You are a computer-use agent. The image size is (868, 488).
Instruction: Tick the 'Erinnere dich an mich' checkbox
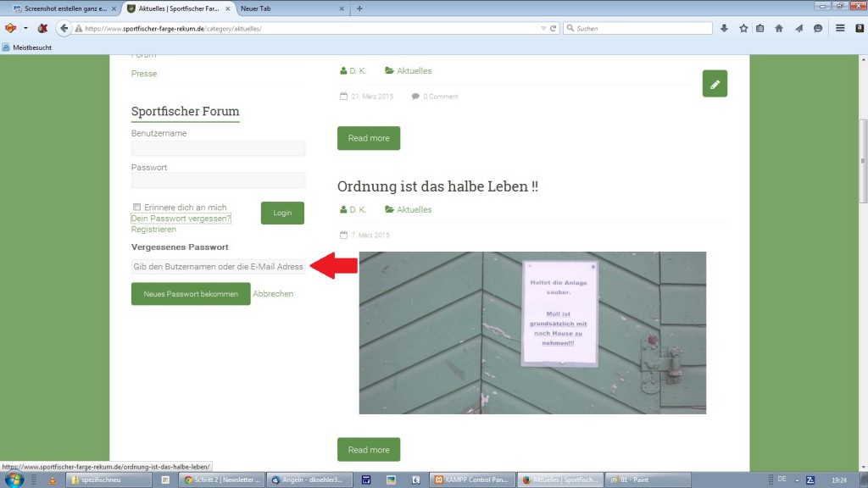(136, 207)
